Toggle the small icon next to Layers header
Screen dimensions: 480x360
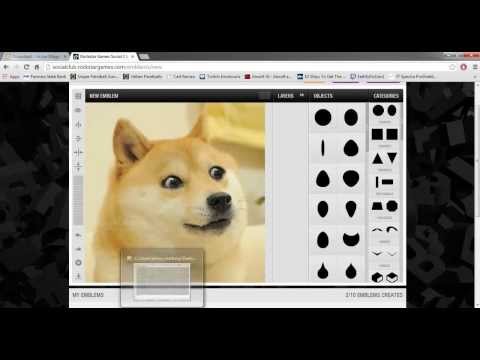[302, 95]
